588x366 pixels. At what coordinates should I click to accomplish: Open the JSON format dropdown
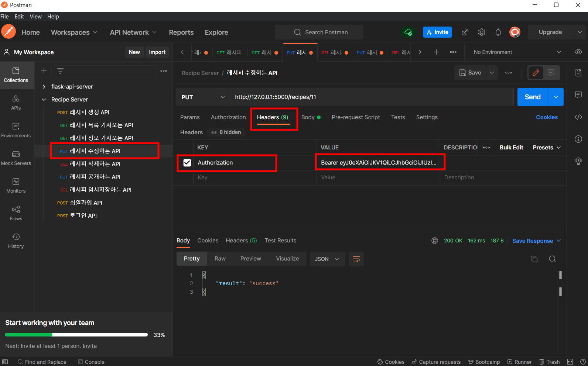pyautogui.click(x=327, y=259)
